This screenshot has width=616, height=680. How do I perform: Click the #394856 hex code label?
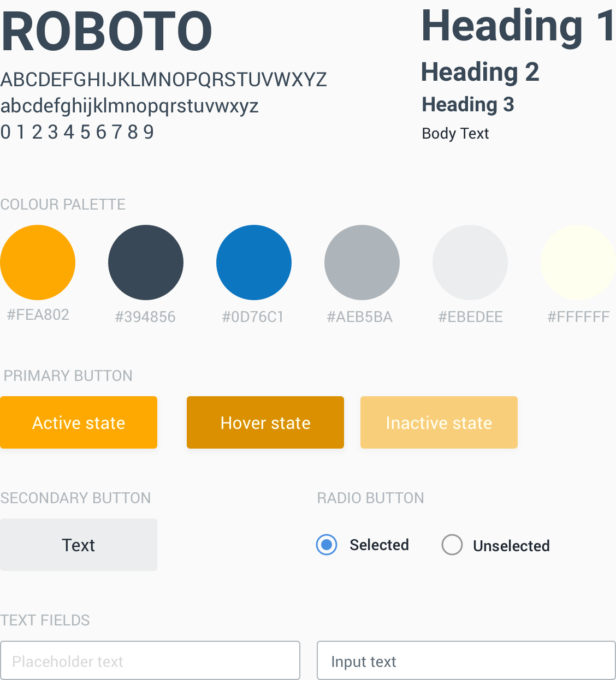(x=145, y=317)
